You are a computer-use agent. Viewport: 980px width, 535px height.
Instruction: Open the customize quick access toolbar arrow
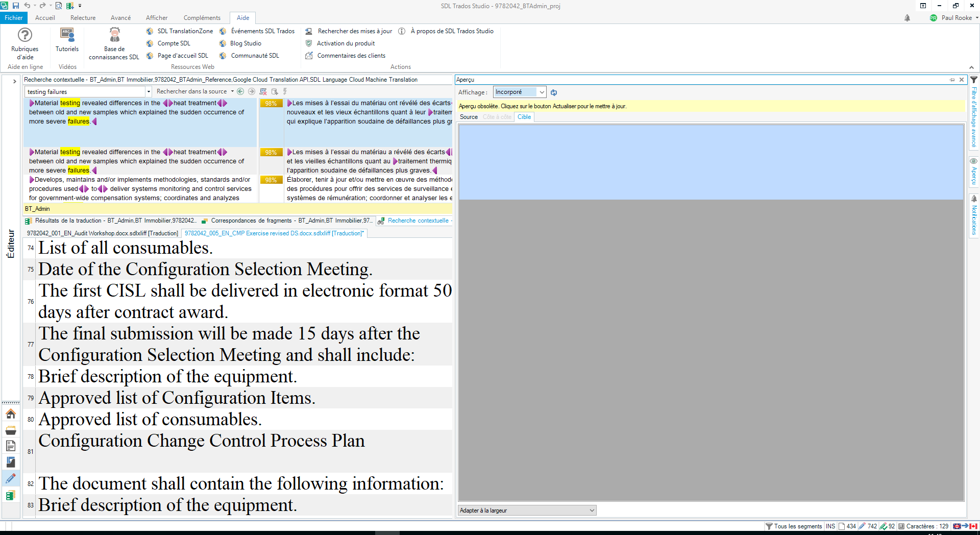point(80,6)
